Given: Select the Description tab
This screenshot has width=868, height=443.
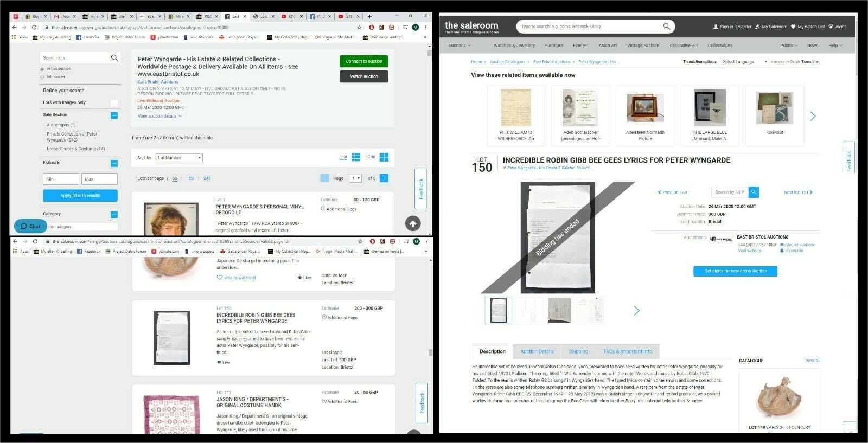Looking at the screenshot, I should point(493,351).
